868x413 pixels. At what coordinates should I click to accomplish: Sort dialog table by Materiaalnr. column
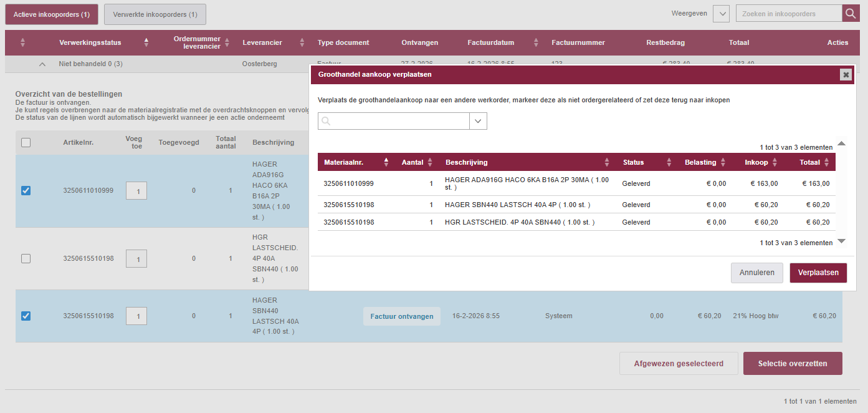click(x=386, y=162)
